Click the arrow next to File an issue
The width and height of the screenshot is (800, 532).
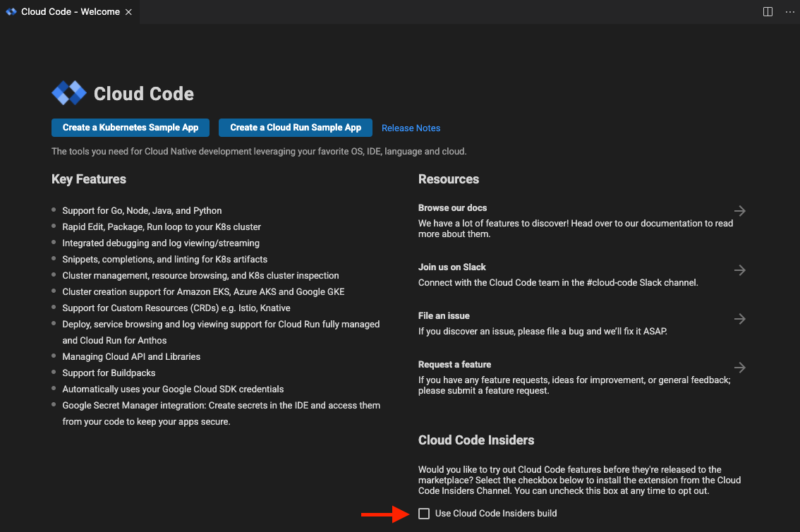740,319
